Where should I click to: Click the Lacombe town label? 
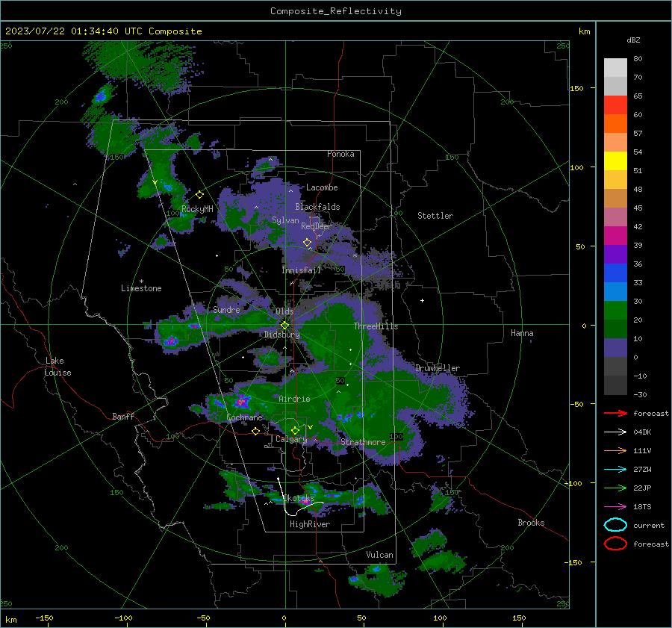point(322,187)
